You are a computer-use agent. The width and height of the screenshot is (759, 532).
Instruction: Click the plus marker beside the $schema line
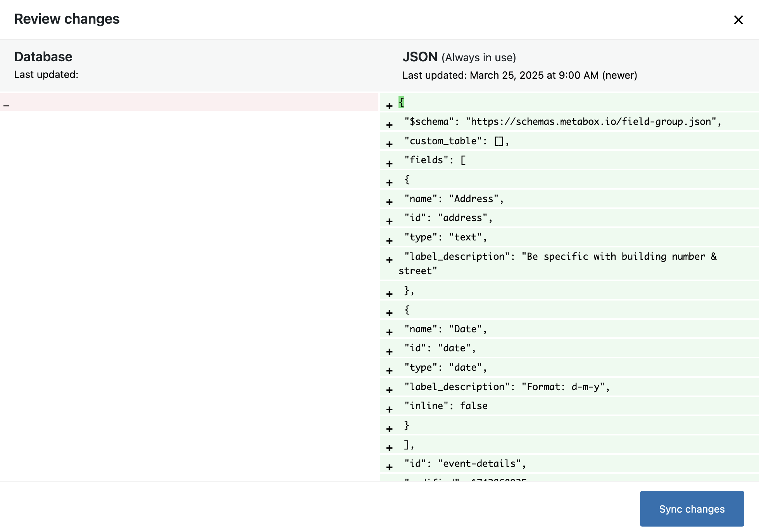[389, 125]
